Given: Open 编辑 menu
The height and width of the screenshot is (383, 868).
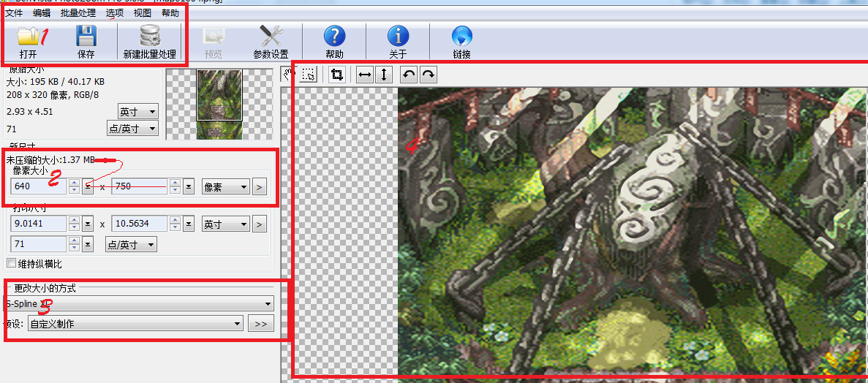Looking at the screenshot, I should tap(42, 12).
